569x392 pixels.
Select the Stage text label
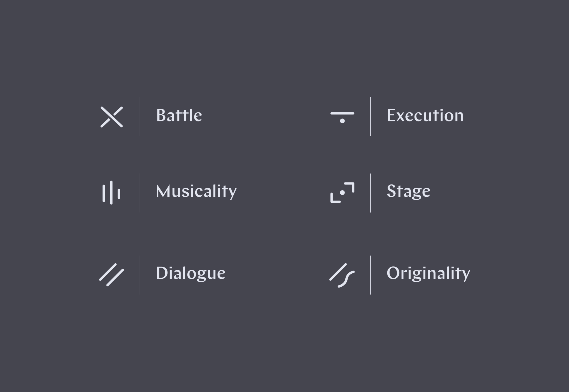click(x=408, y=191)
